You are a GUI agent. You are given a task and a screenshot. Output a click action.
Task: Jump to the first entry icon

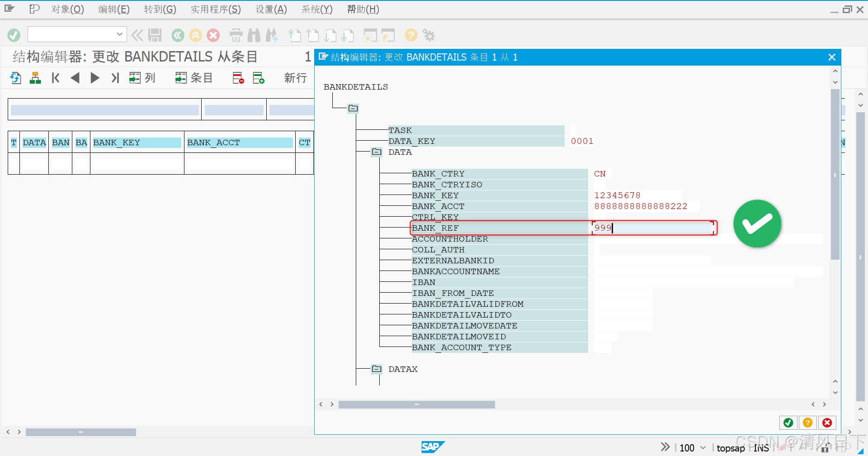56,78
